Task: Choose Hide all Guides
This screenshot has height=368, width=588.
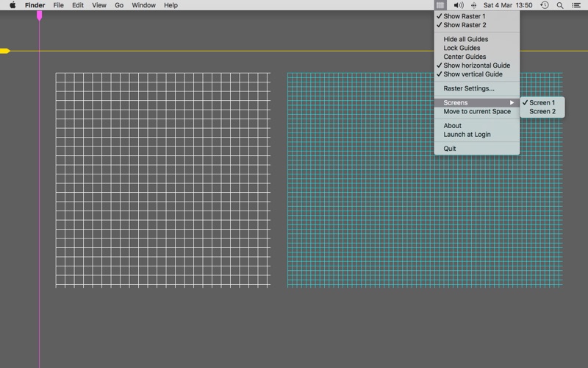Action: [477, 39]
